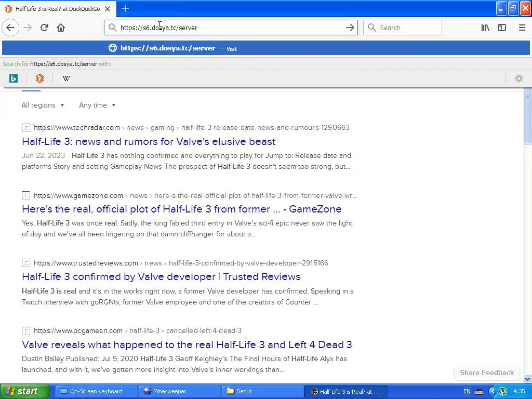Image resolution: width=532 pixels, height=399 pixels.
Task: Open the browser home page
Action: pos(61,28)
